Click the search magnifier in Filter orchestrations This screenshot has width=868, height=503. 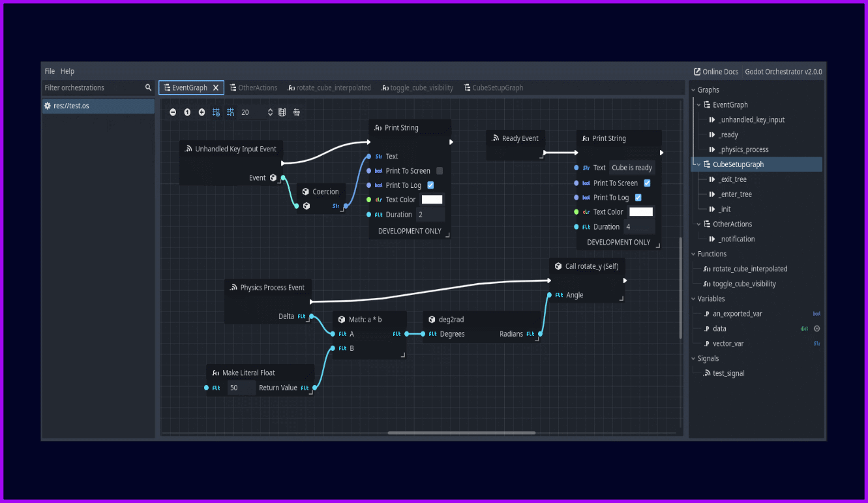(x=149, y=87)
